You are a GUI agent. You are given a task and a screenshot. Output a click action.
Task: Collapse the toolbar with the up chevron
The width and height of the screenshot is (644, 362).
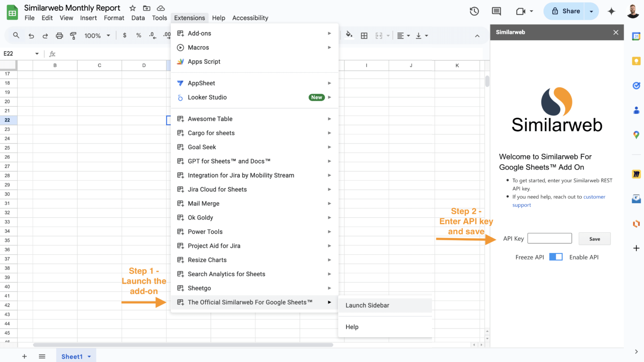point(477,36)
